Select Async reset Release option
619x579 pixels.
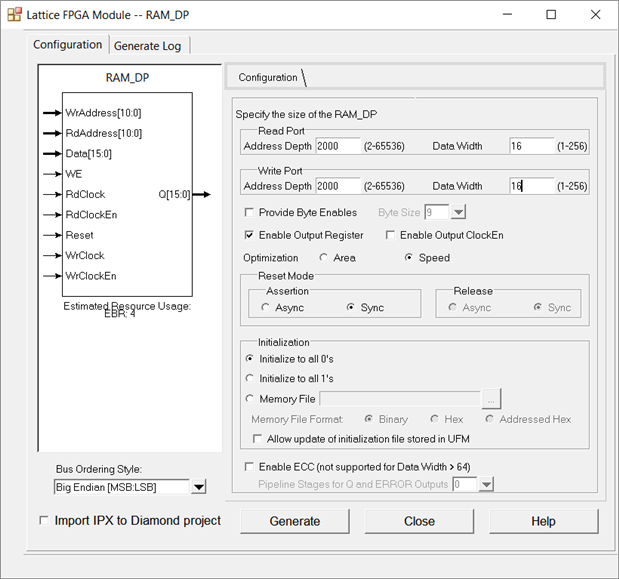(452, 307)
